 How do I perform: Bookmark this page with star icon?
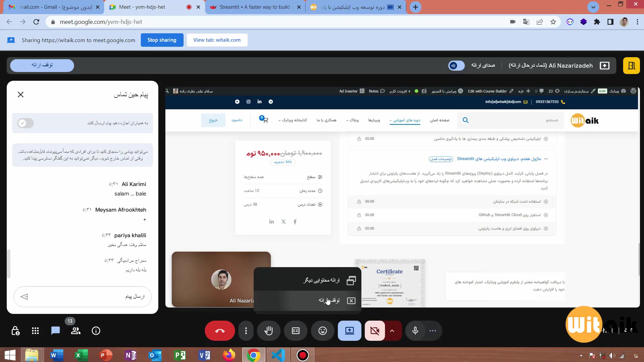(x=553, y=22)
